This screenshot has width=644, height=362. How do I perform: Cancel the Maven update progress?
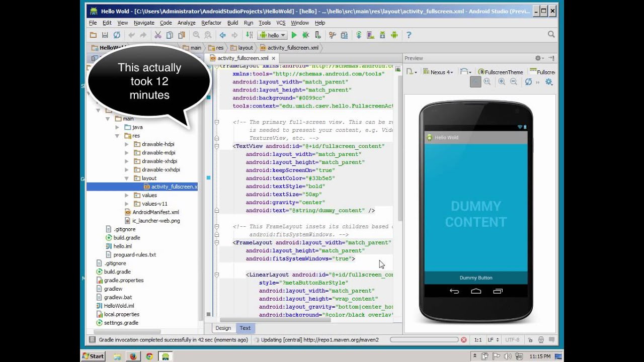[x=464, y=340]
